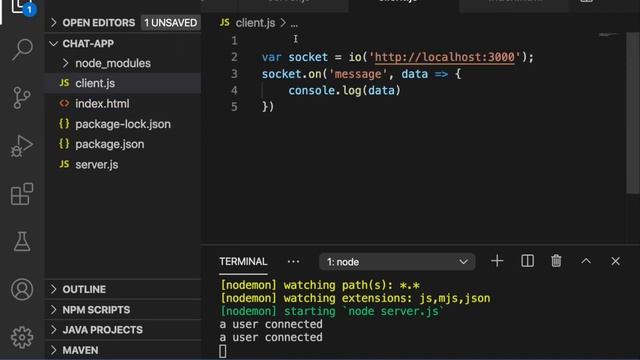
Task: Open index.html in the file explorer
Action: click(123, 104)
